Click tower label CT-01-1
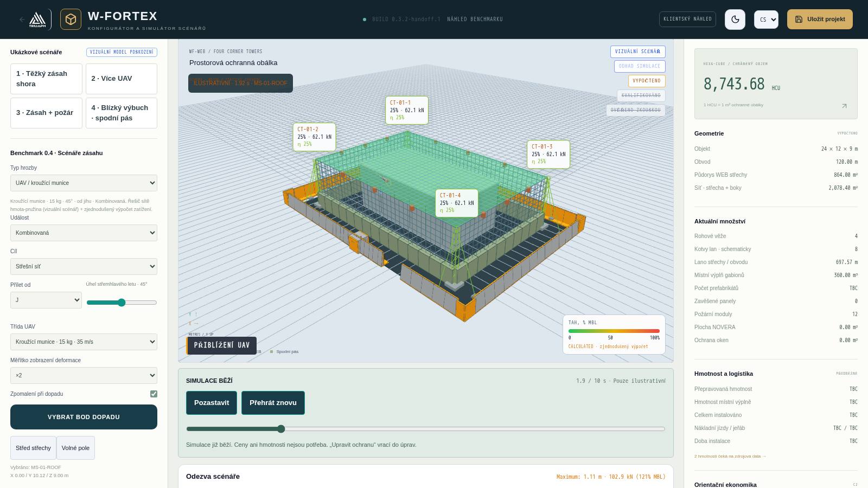Image resolution: width=868 pixels, height=488 pixels. click(407, 110)
